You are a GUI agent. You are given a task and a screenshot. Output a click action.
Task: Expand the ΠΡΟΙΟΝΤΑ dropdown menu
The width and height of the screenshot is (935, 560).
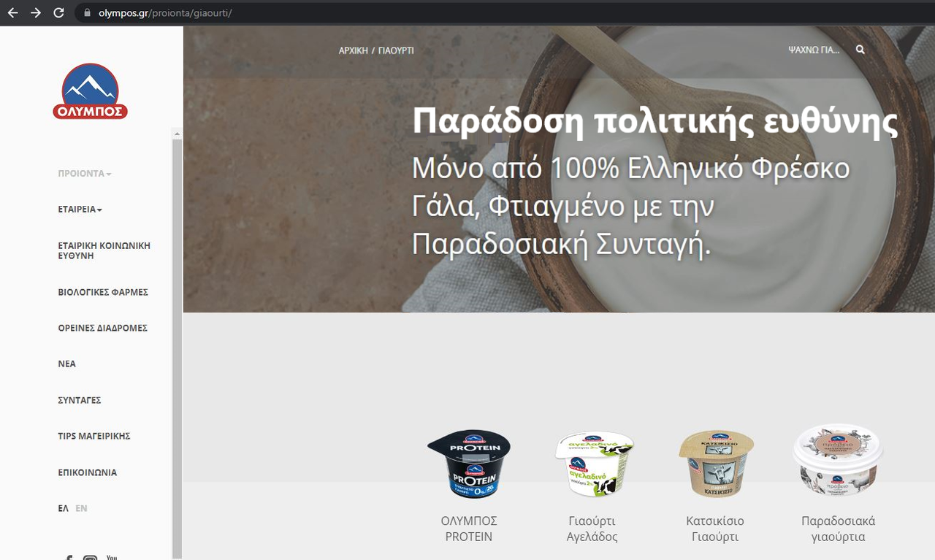(x=85, y=174)
